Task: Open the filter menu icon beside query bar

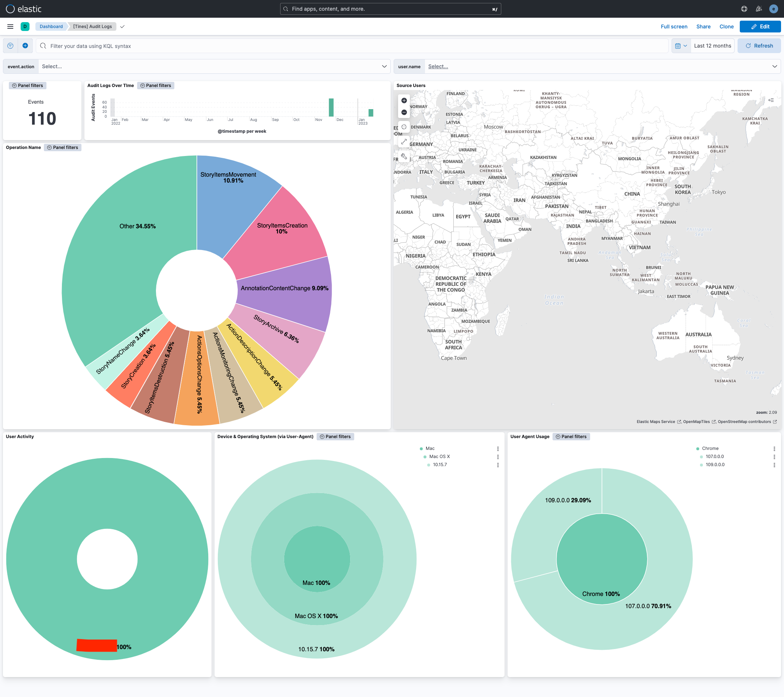Action: (10, 46)
